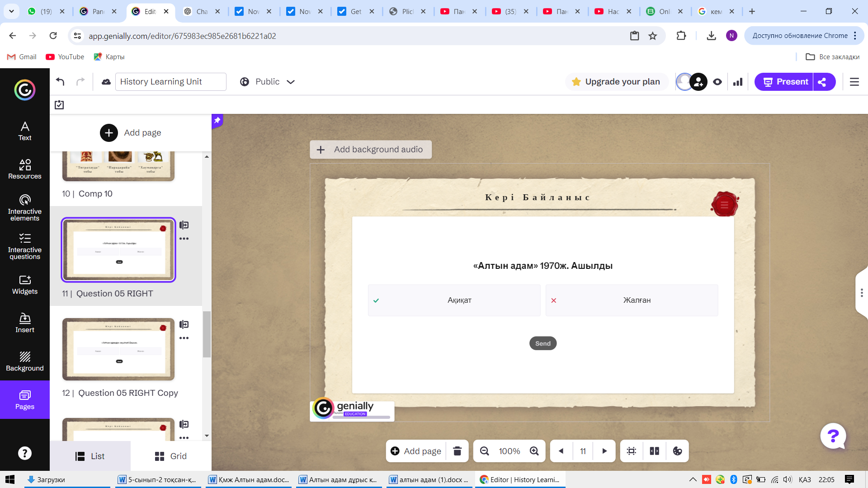Open the hamburger menu at top right
Viewport: 868px width, 488px height.
coord(854,82)
